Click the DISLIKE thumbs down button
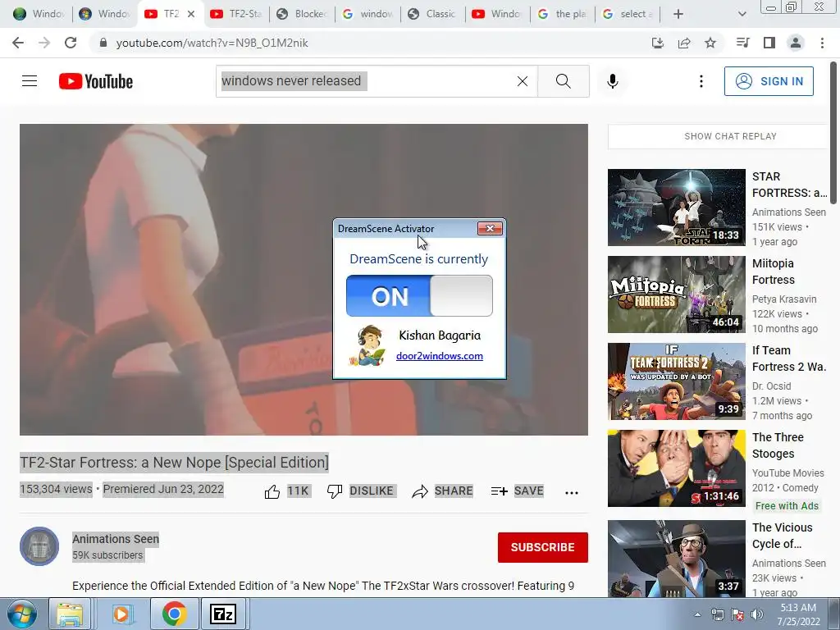Screen dimensions: 840x630 [361, 491]
